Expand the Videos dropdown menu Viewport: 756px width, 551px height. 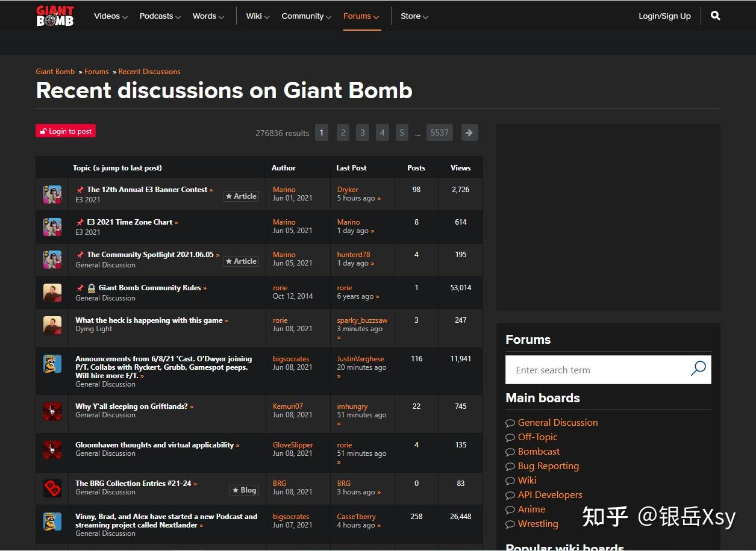(110, 16)
